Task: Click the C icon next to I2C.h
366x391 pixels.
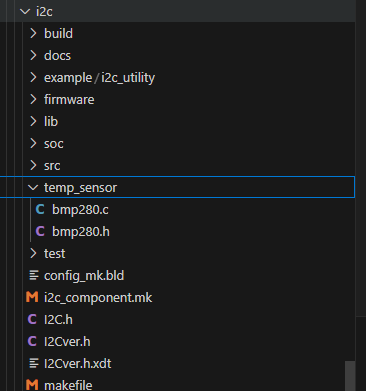Action: pos(32,319)
